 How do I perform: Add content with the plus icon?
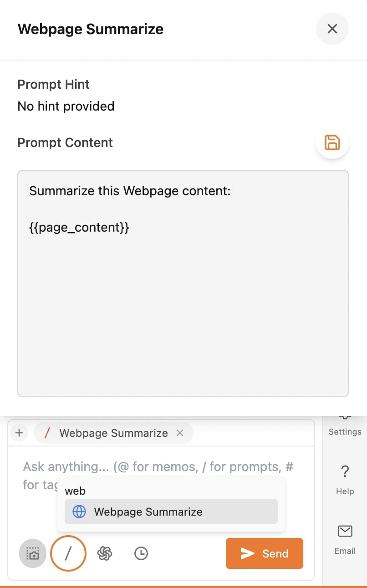(19, 433)
